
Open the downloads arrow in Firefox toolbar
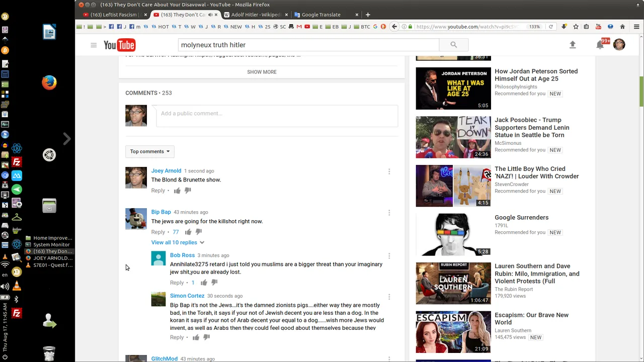tap(564, 27)
